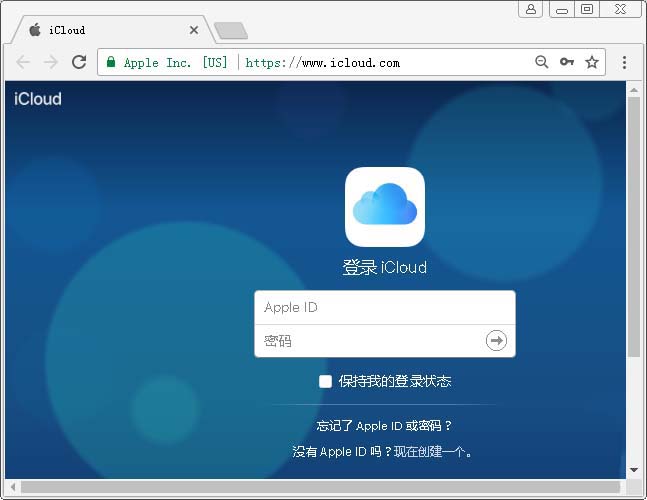Bookmark this page with the star
Screen dimensions: 647x500
(592, 62)
